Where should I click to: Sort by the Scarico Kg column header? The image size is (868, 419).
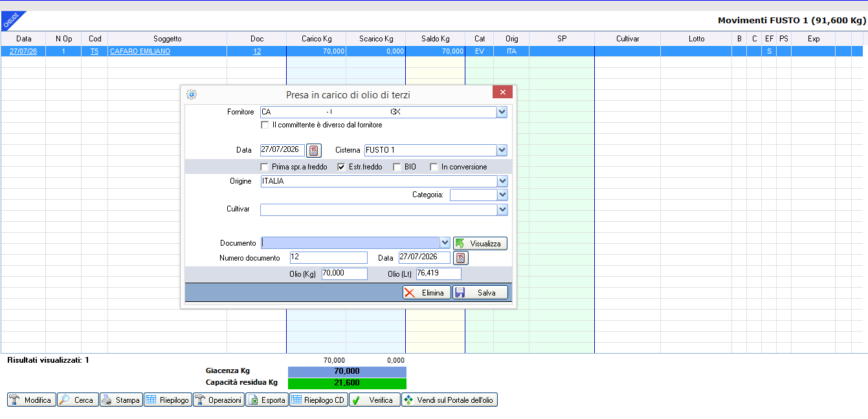click(376, 39)
